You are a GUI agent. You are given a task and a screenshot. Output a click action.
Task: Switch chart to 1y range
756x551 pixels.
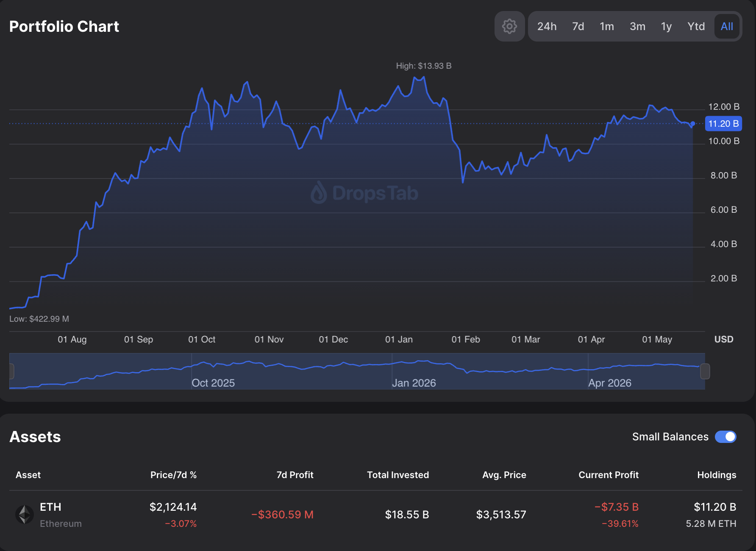coord(666,26)
